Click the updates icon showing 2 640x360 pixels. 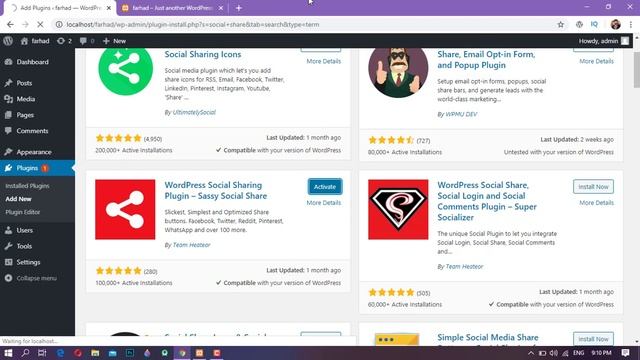pos(64,41)
